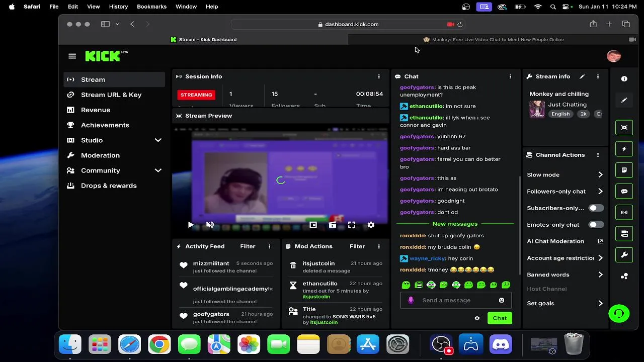Open the emoji picker in message box
The height and width of the screenshot is (362, 644).
click(x=502, y=300)
